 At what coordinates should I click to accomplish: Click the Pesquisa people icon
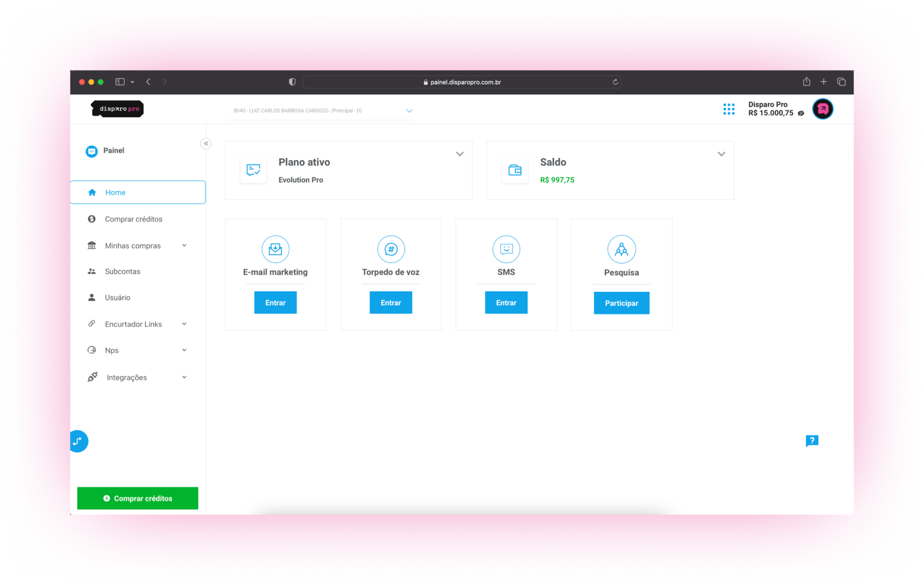click(621, 249)
